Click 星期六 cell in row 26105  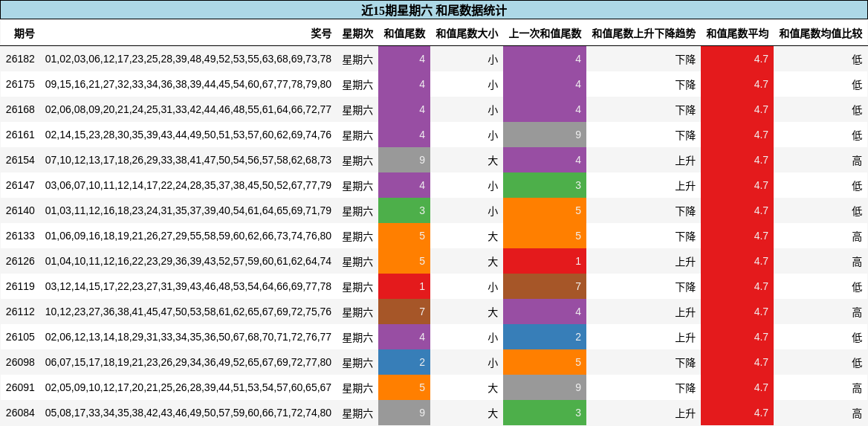point(357,338)
